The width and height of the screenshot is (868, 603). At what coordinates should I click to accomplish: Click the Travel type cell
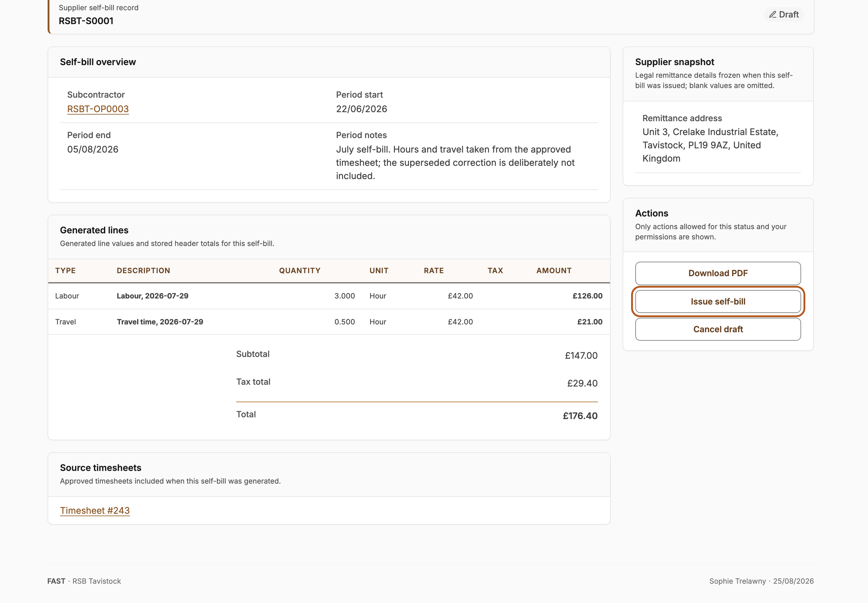pos(65,322)
